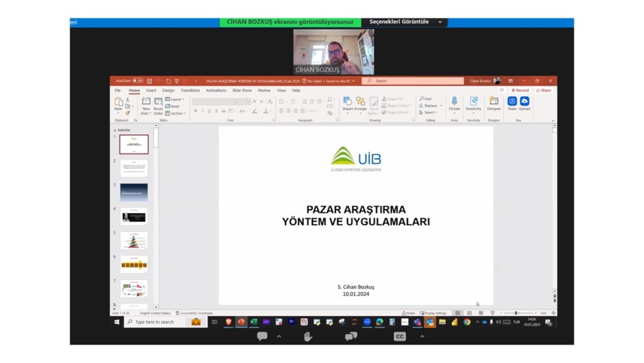644x363 pixels.
Task: Open the Sensitivity label tool
Action: (474, 104)
